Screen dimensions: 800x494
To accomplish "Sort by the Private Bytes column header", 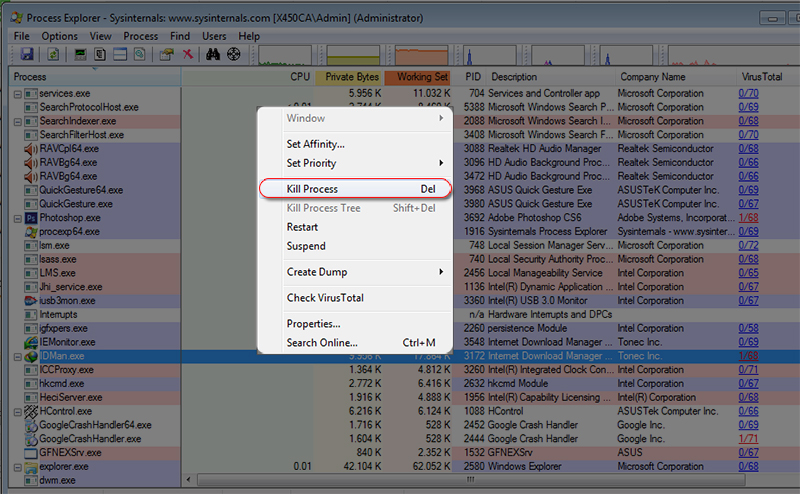I will [348, 77].
